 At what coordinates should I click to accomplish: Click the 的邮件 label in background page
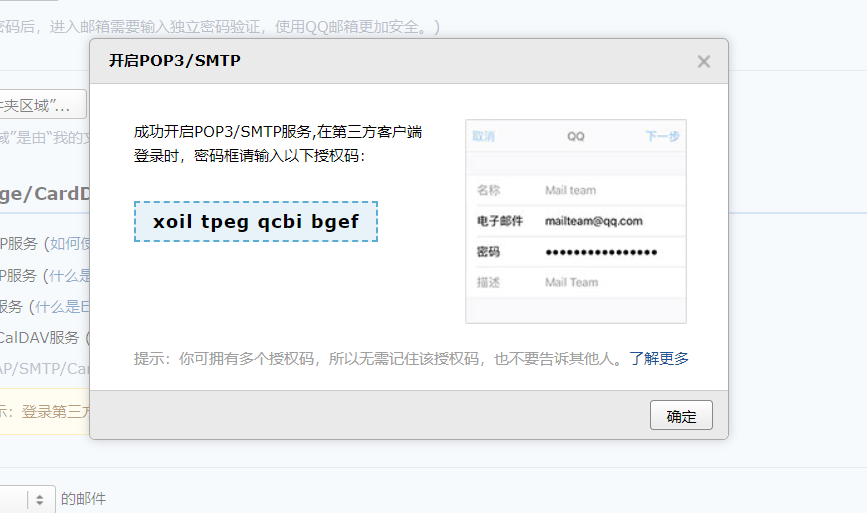(x=83, y=499)
